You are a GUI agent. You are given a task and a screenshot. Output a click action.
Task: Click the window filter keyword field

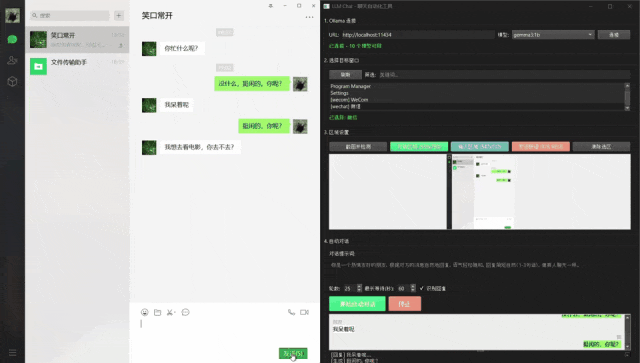pos(504,75)
